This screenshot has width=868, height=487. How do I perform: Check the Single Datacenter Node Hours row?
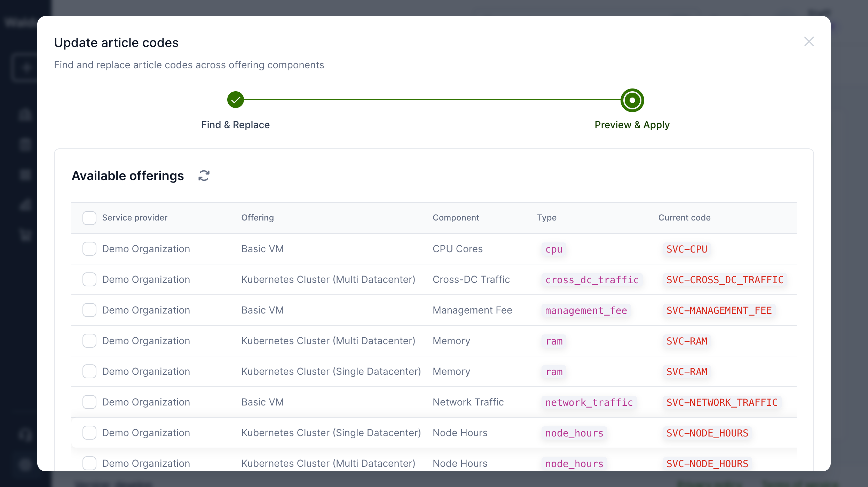[89, 433]
